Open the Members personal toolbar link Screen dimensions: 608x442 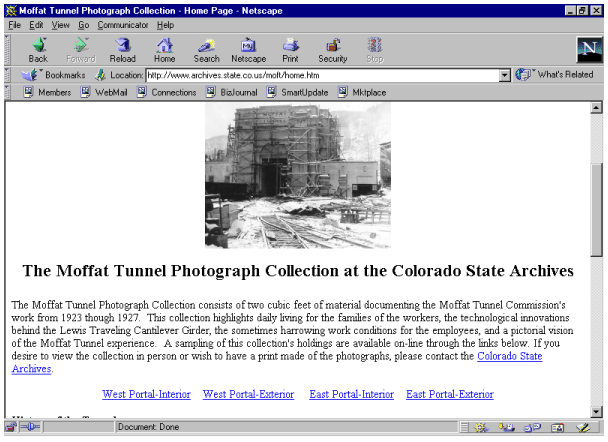pos(47,92)
